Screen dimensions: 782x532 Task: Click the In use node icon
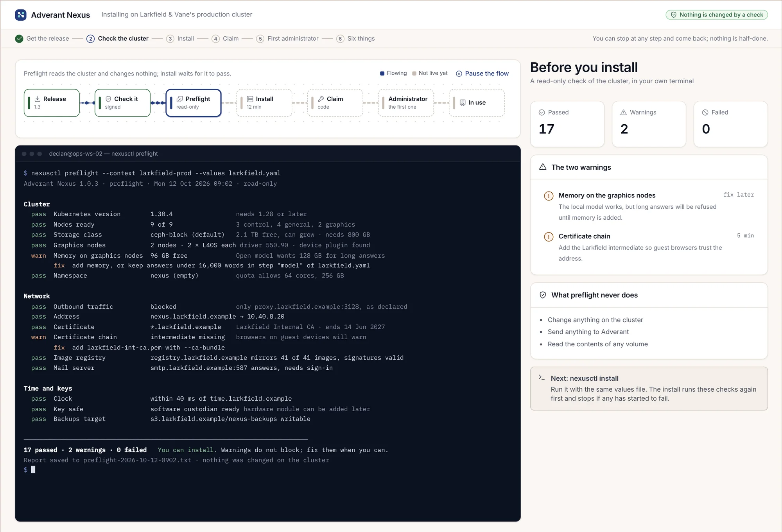click(x=463, y=102)
